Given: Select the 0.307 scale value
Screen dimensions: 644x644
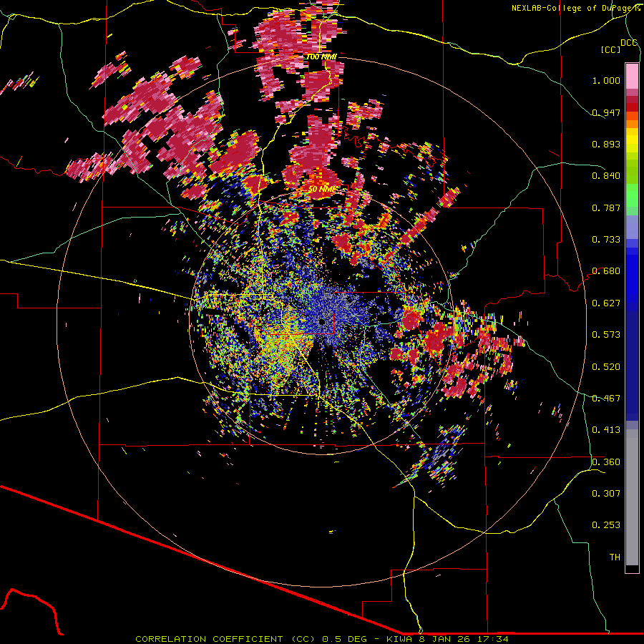Looking at the screenshot, I should (606, 494).
